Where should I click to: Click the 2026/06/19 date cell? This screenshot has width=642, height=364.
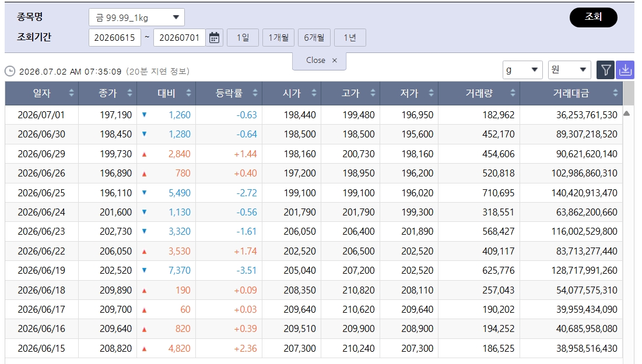coord(41,270)
